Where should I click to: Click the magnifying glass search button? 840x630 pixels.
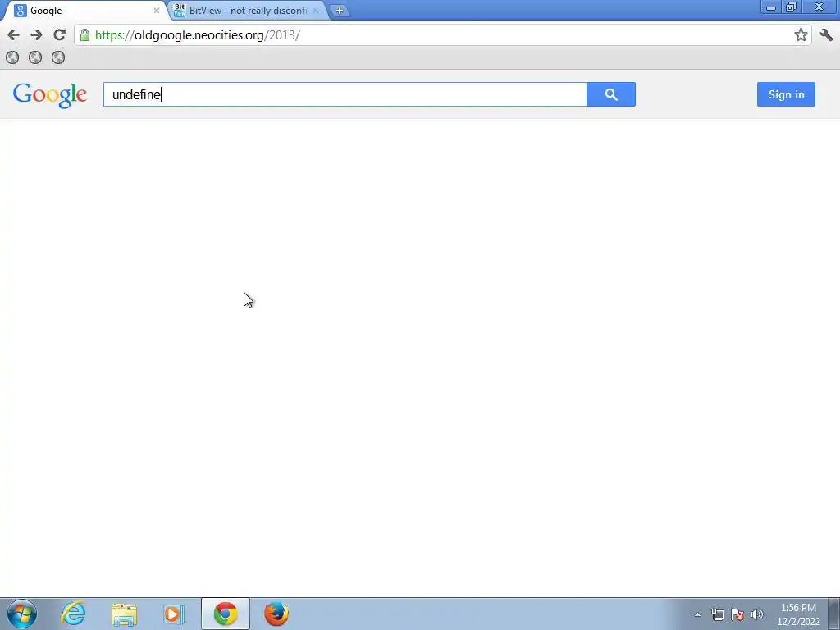pyautogui.click(x=610, y=94)
